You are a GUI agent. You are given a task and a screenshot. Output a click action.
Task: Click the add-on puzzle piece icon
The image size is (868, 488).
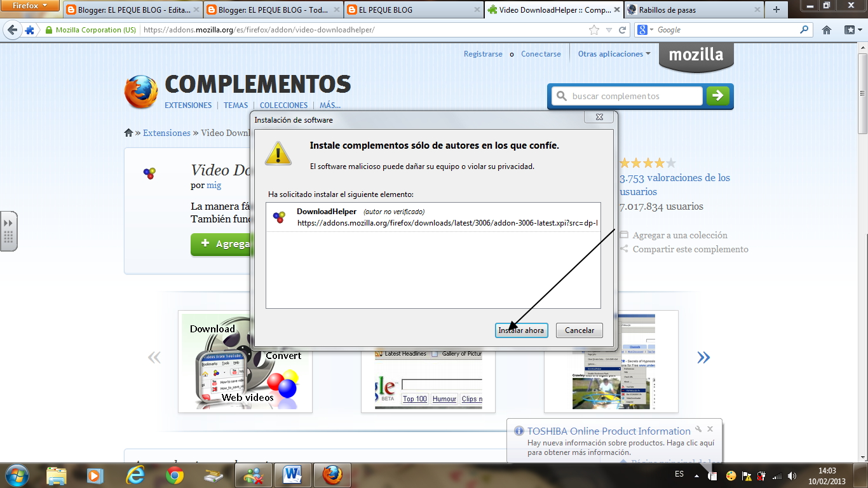coord(29,30)
